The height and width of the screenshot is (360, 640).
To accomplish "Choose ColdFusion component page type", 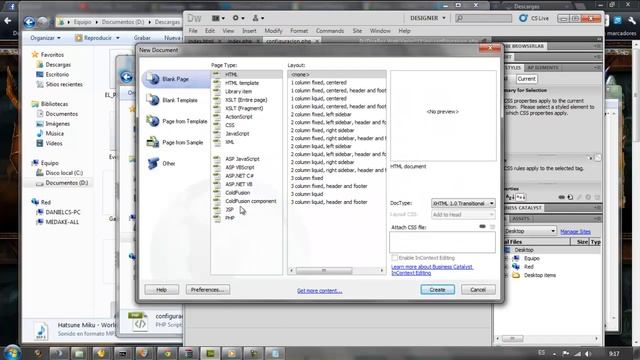I will pos(251,201).
